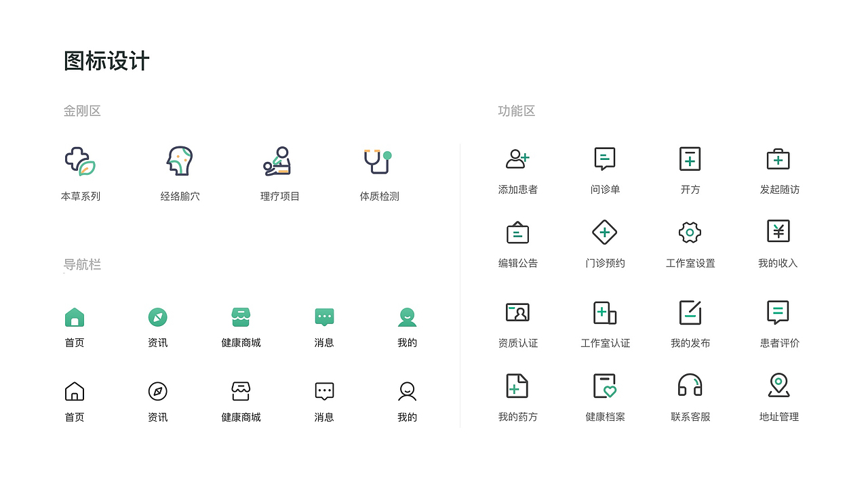Click the 我的发布 edit pencil icon

pos(690,312)
